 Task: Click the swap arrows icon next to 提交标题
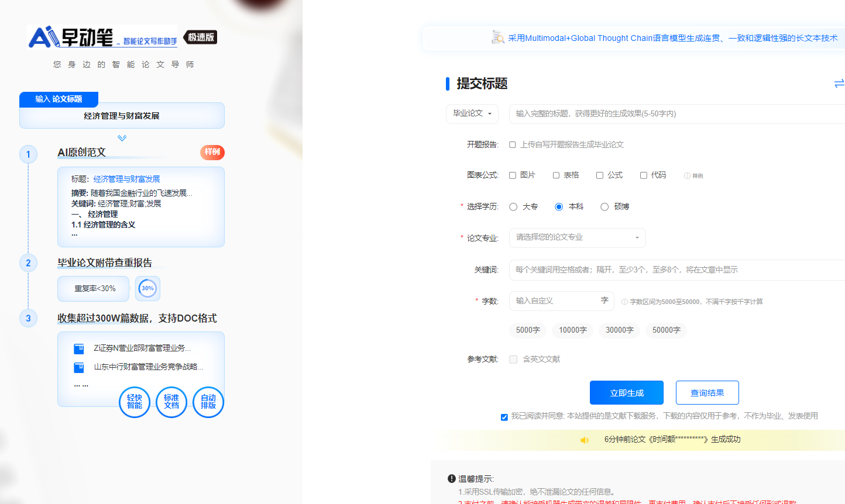839,84
